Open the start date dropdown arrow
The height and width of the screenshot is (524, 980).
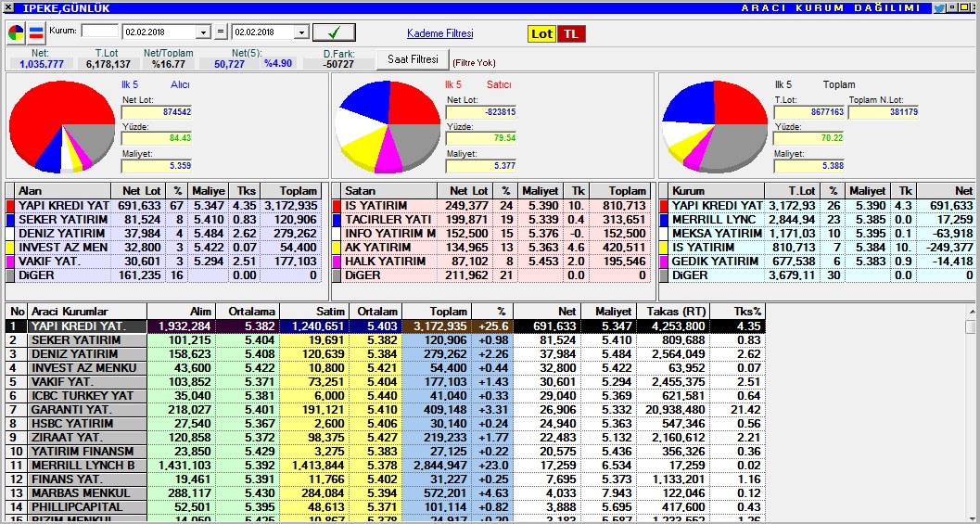(x=204, y=32)
